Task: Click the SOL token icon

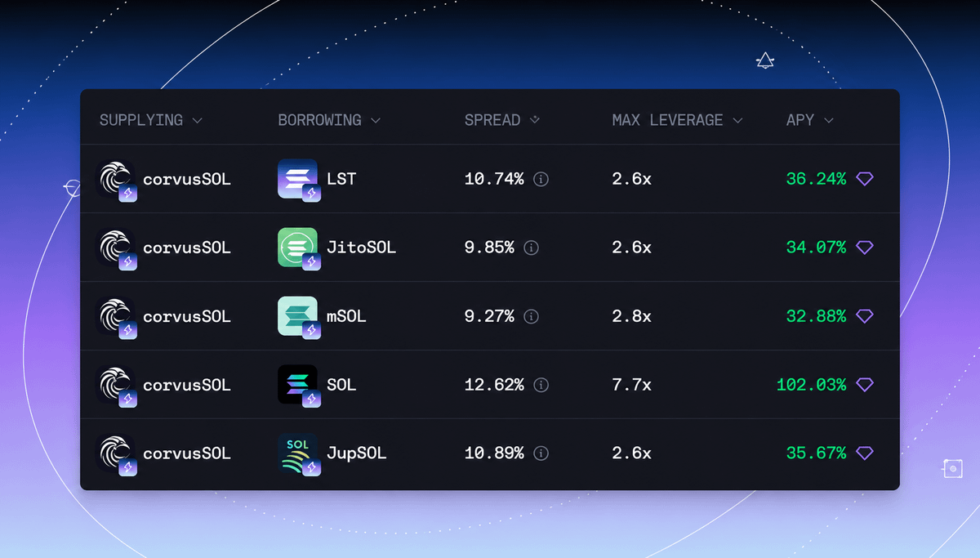Action: pyautogui.click(x=298, y=386)
